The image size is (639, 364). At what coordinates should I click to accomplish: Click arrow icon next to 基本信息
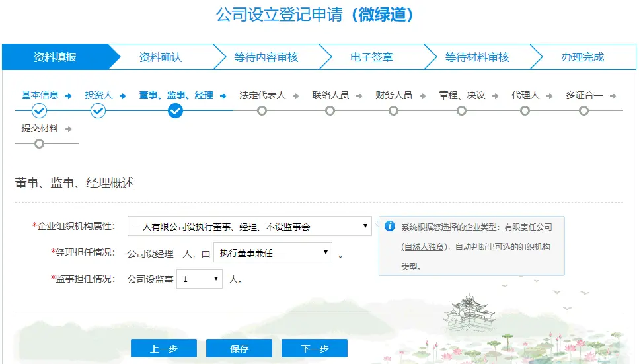coord(69,96)
